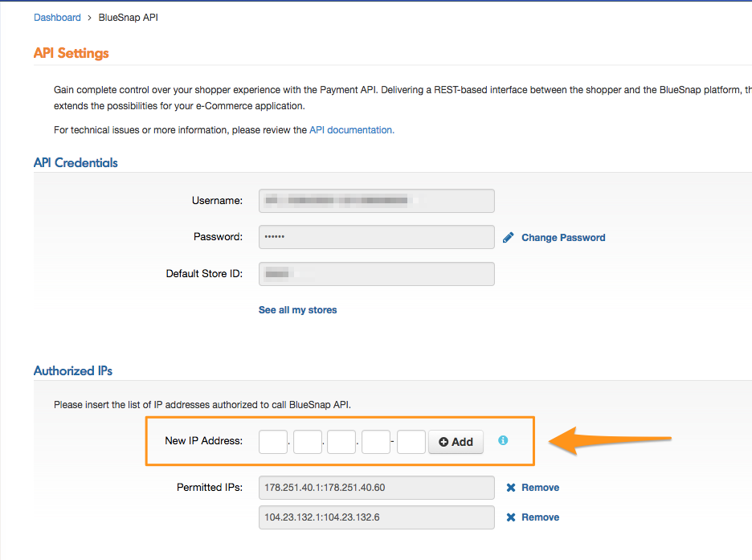Viewport: 752px width, 560px height.
Task: Open See all my stores link
Action: coord(297,309)
